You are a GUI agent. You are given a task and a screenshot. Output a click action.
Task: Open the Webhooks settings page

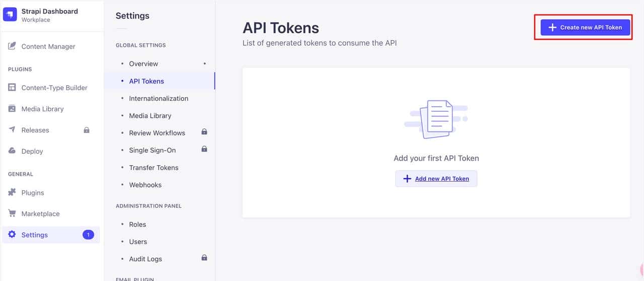pos(145,185)
